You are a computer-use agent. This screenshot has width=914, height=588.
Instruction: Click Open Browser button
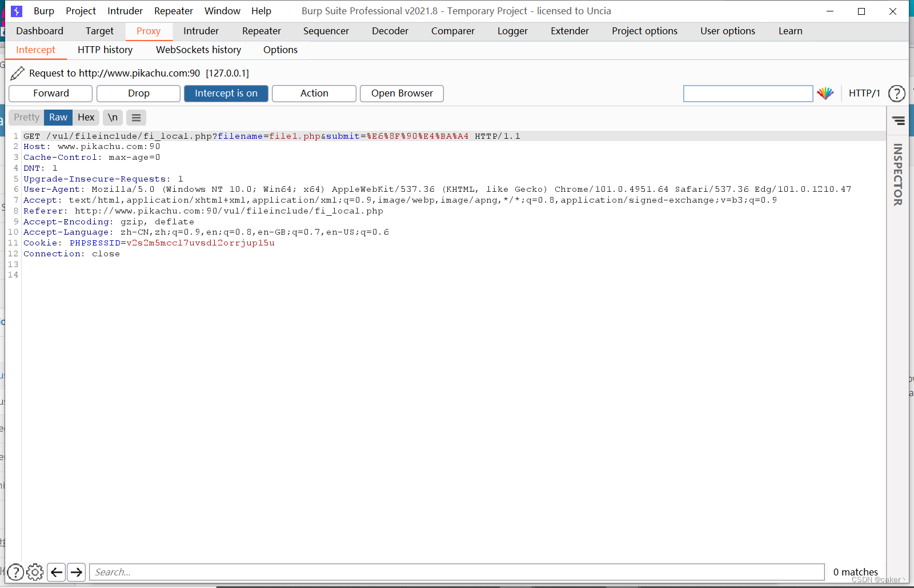coord(402,93)
